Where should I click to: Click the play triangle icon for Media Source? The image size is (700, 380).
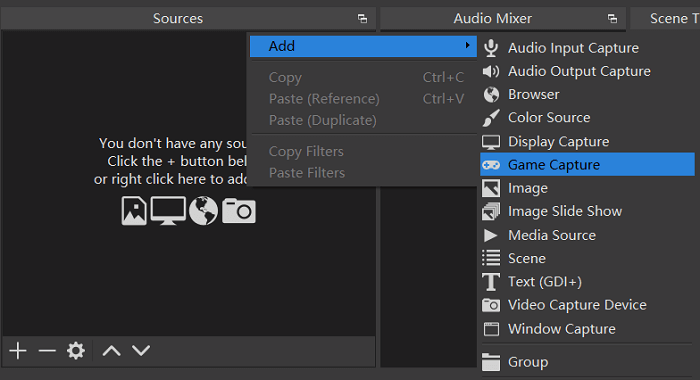(491, 235)
